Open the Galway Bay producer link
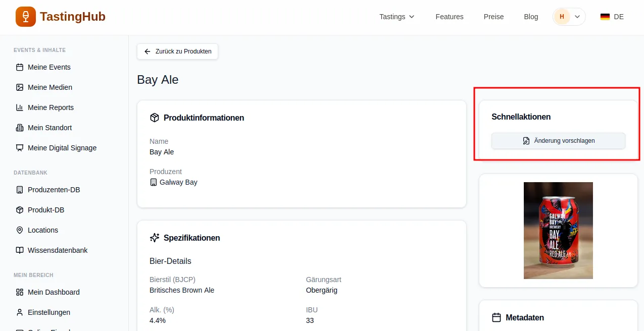The height and width of the screenshot is (331, 644). click(178, 182)
